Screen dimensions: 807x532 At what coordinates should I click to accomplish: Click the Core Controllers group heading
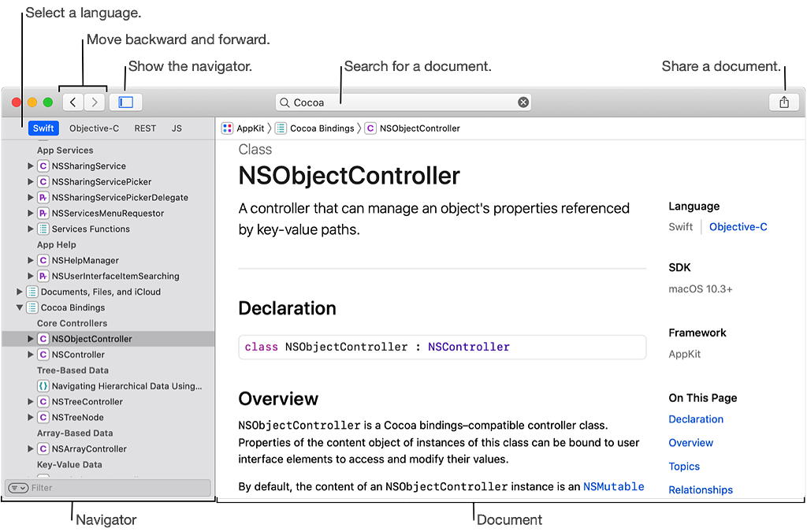tap(72, 324)
